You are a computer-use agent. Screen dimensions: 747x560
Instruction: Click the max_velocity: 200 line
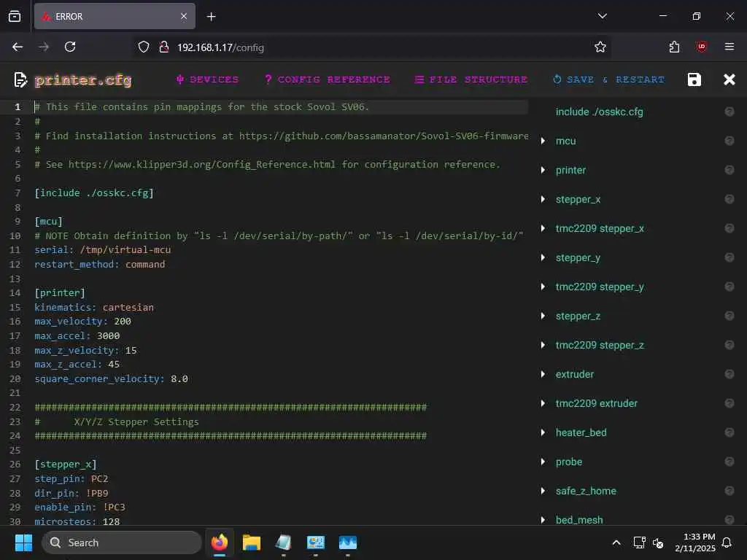(x=82, y=322)
